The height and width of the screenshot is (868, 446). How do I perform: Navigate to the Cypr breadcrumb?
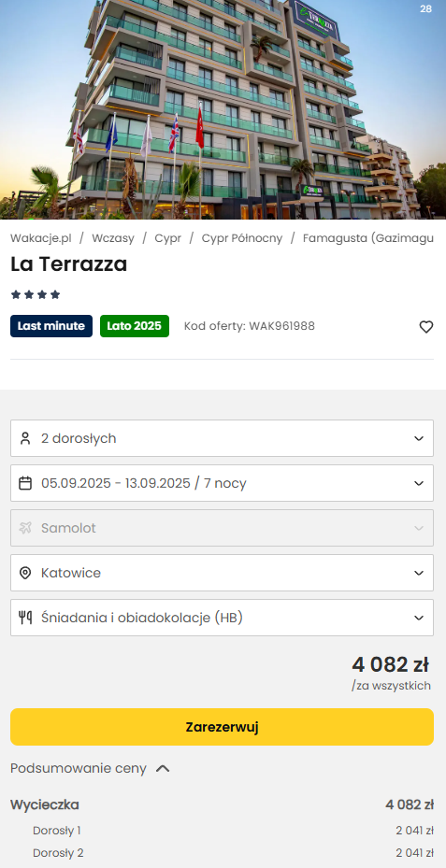[x=168, y=238]
